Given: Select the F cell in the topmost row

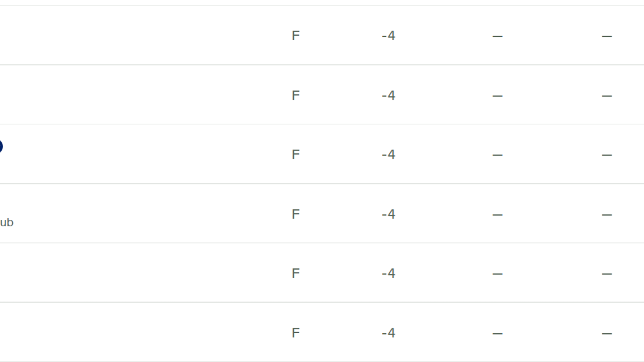Looking at the screenshot, I should coord(295,36).
